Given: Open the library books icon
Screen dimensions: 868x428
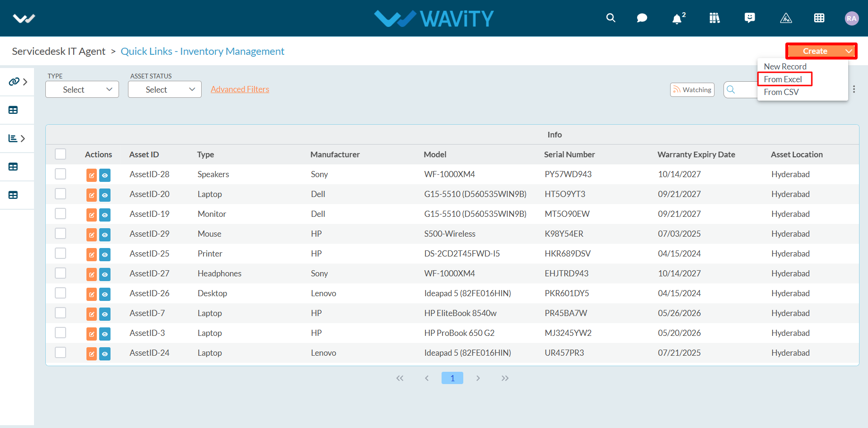Looking at the screenshot, I should pos(715,18).
